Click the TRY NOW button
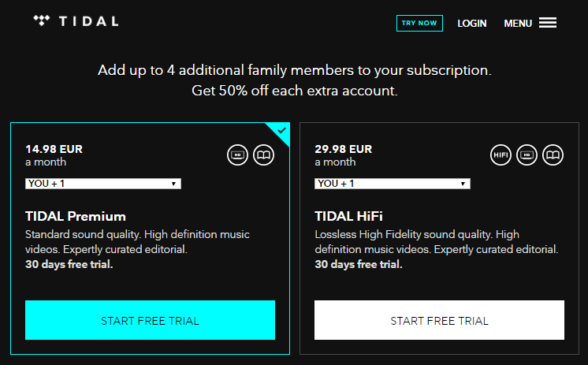 coord(419,23)
